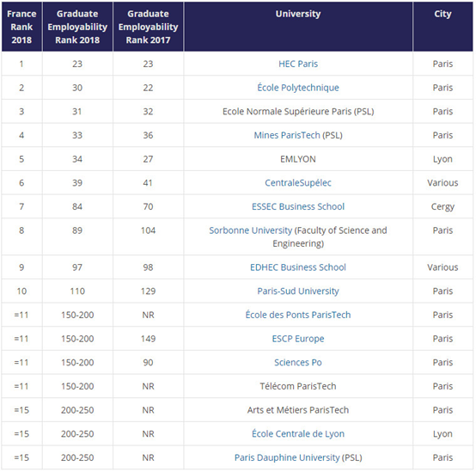Select the University column header
Viewport: 476px width, 472px height.
point(298,27)
